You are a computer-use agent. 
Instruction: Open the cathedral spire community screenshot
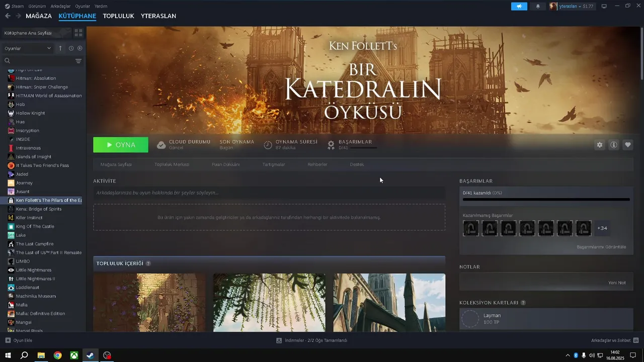point(389,303)
